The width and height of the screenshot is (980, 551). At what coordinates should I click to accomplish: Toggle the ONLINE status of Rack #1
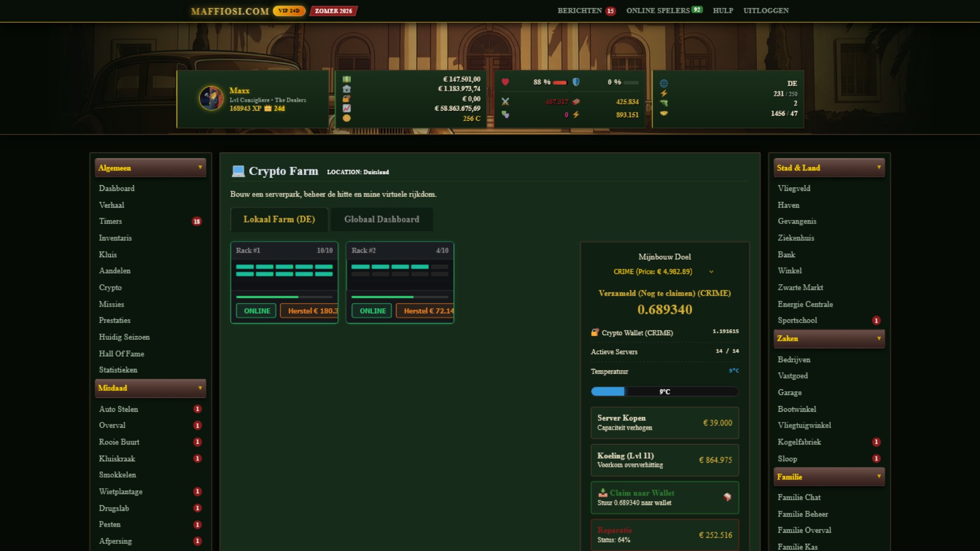256,311
